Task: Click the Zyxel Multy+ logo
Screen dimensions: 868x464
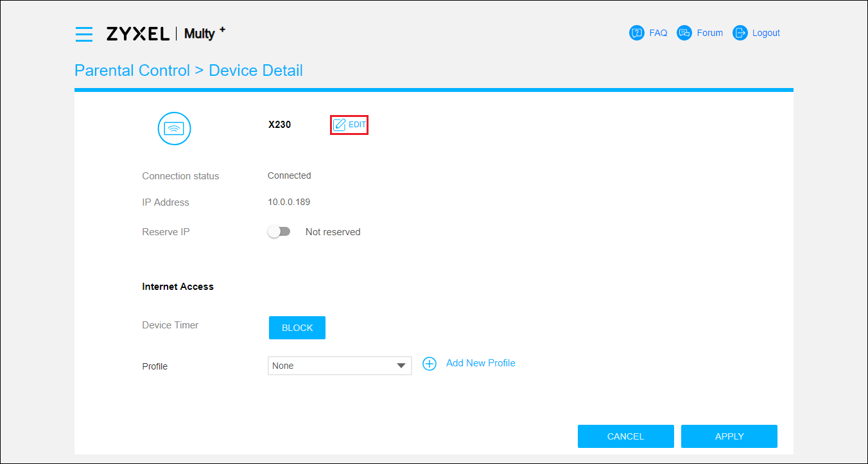Action: click(x=166, y=33)
